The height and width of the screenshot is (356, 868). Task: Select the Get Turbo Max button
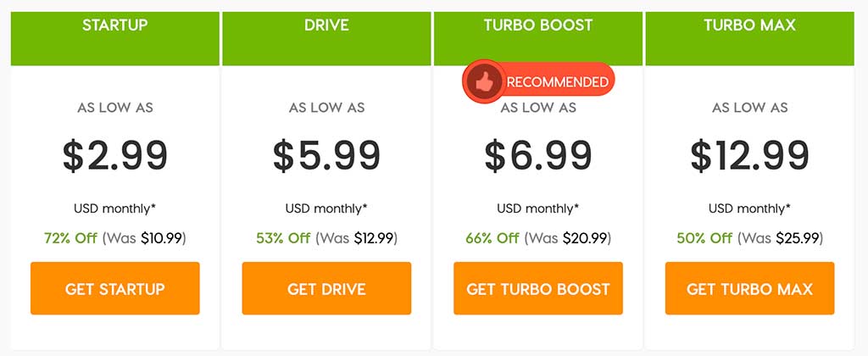(x=749, y=289)
